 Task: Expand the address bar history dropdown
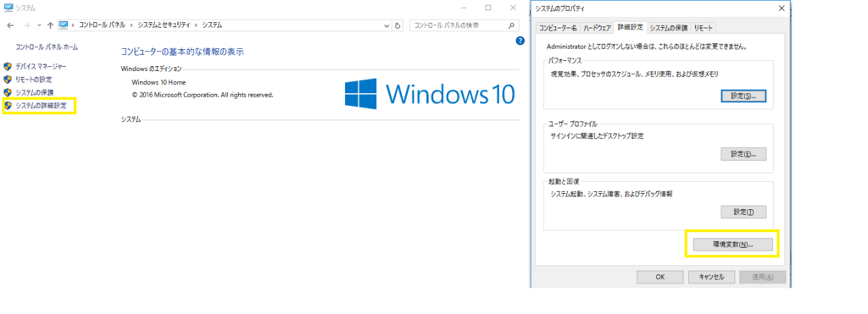[387, 25]
